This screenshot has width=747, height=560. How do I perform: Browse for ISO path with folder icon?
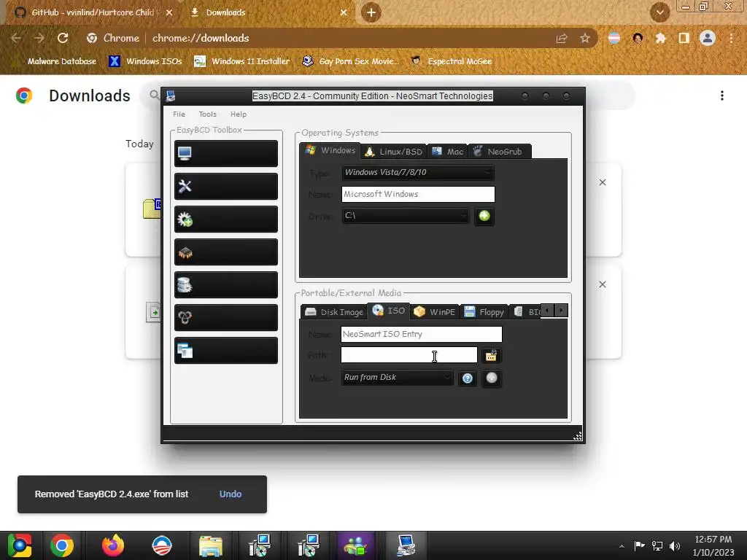click(x=491, y=355)
